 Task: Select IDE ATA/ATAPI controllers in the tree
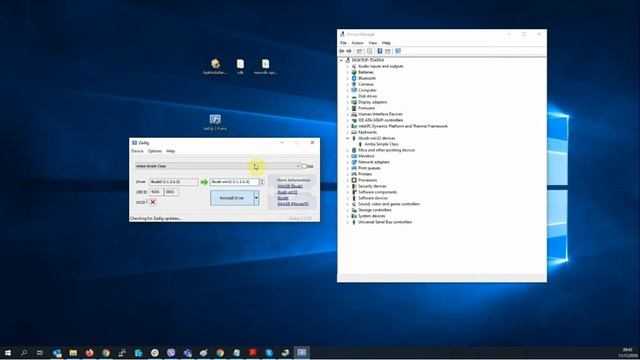click(380, 120)
